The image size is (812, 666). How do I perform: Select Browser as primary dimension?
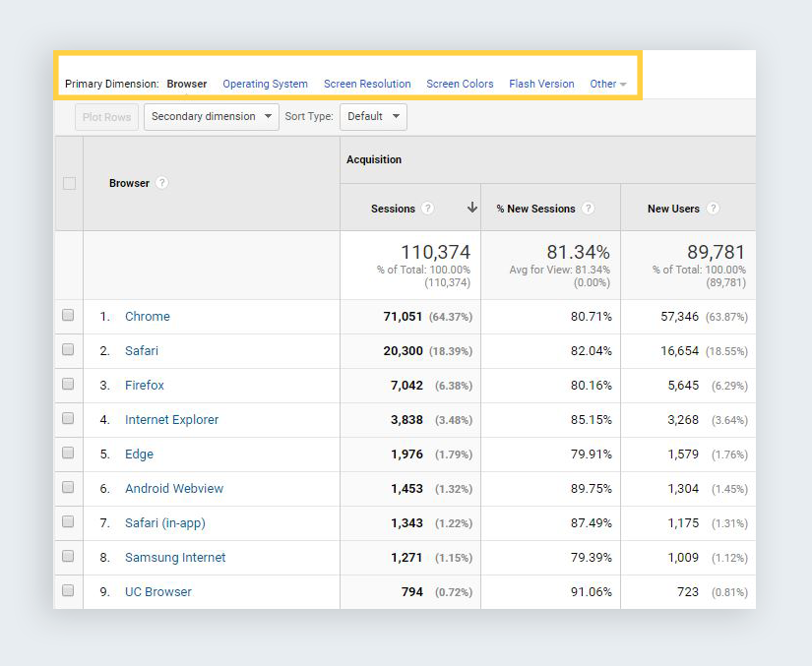point(186,84)
